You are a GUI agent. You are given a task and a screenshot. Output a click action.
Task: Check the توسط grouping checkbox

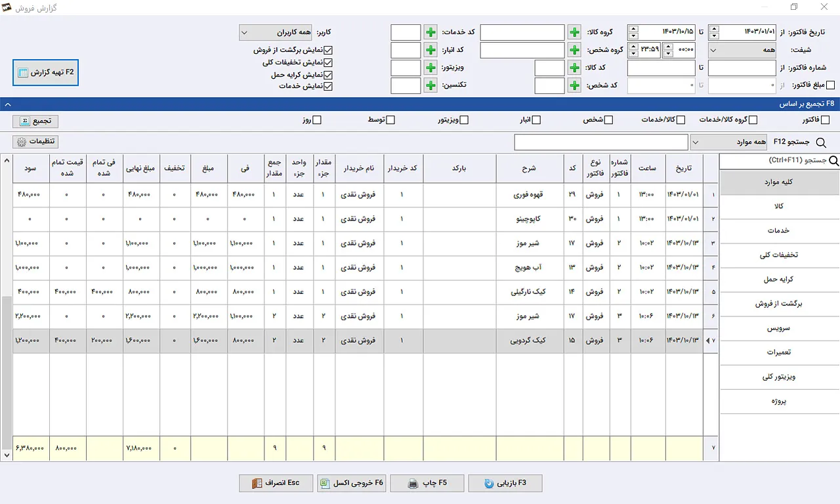(x=391, y=120)
